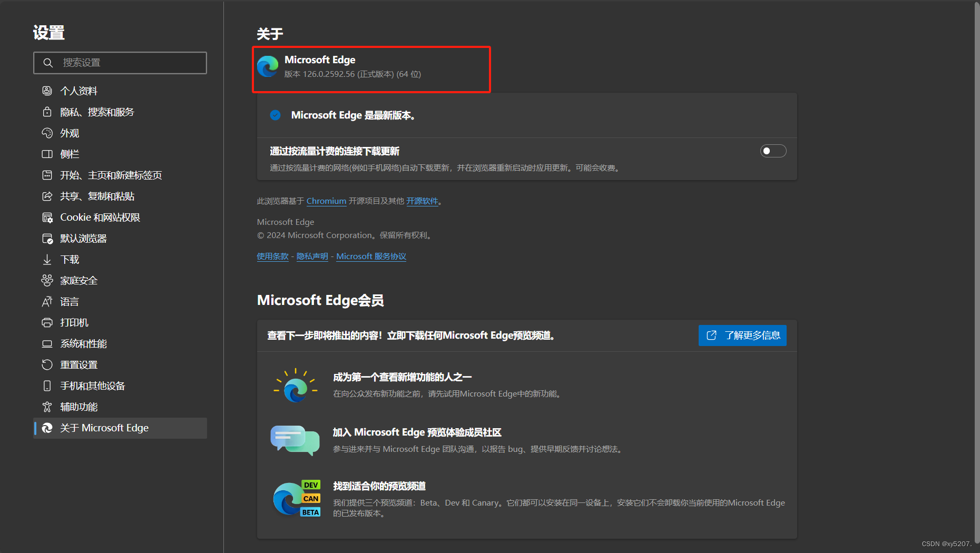Open 家庭安全 settings page
The width and height of the screenshot is (980, 553).
click(120, 280)
